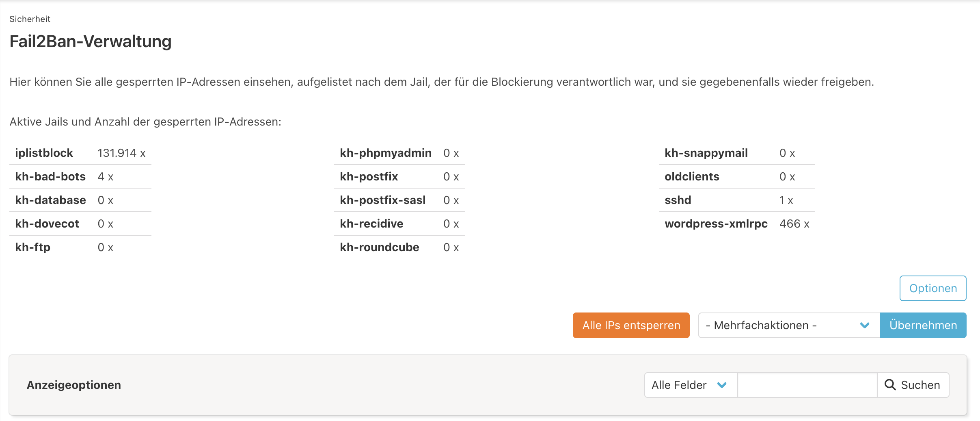The image size is (980, 421).
Task: Click the Alle IPs entsperren button
Action: point(630,325)
